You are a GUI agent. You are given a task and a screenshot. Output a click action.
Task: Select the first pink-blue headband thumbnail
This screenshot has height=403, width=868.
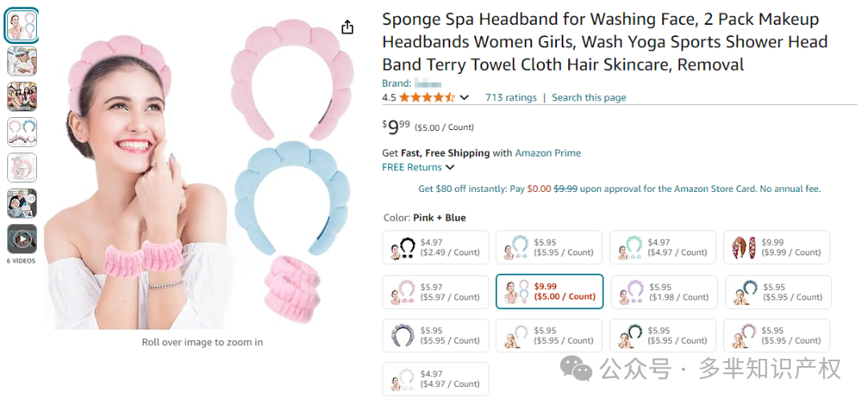23,26
